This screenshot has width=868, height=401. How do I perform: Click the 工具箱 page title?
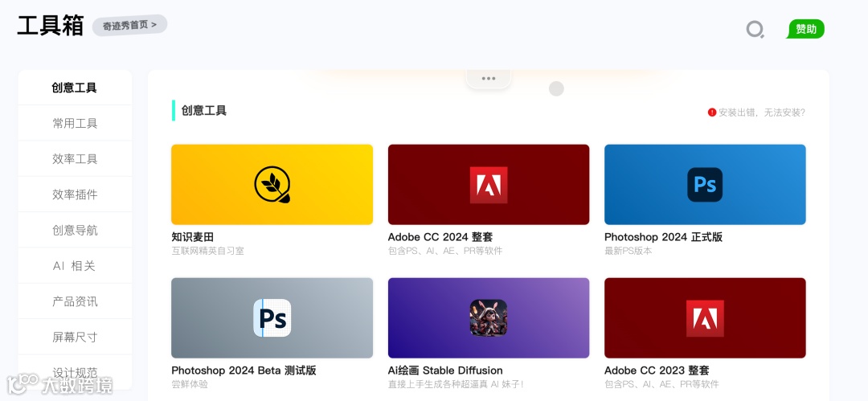[51, 26]
